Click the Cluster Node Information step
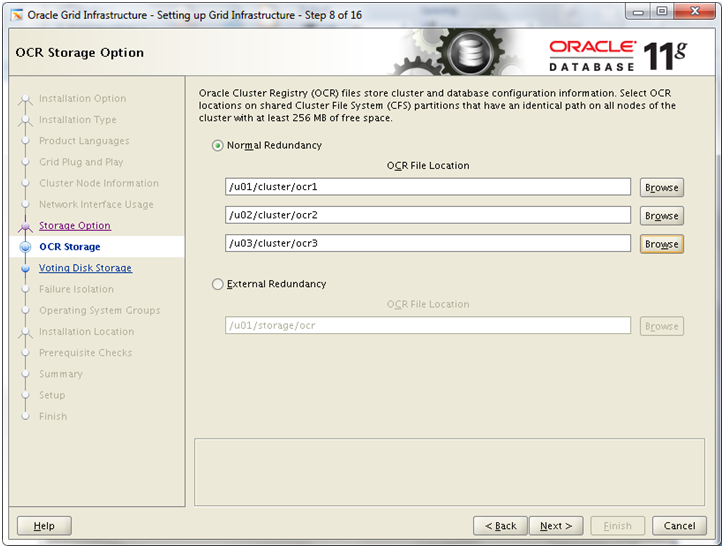 (x=99, y=183)
